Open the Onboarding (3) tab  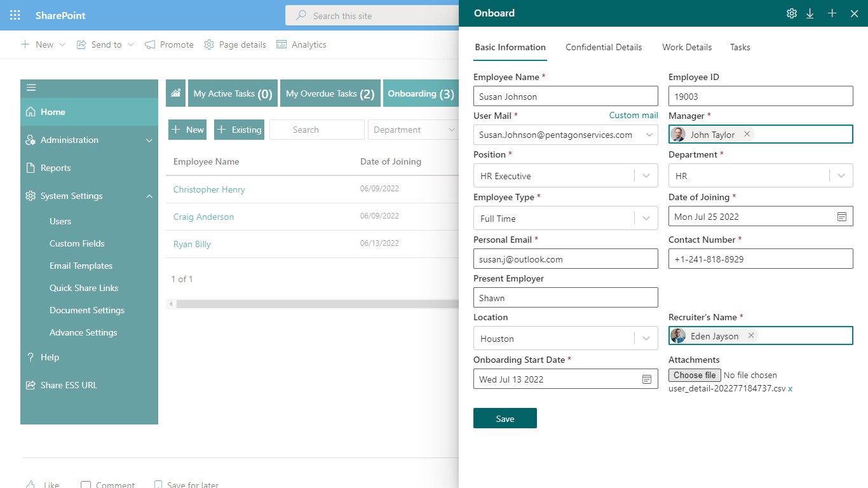coord(421,93)
